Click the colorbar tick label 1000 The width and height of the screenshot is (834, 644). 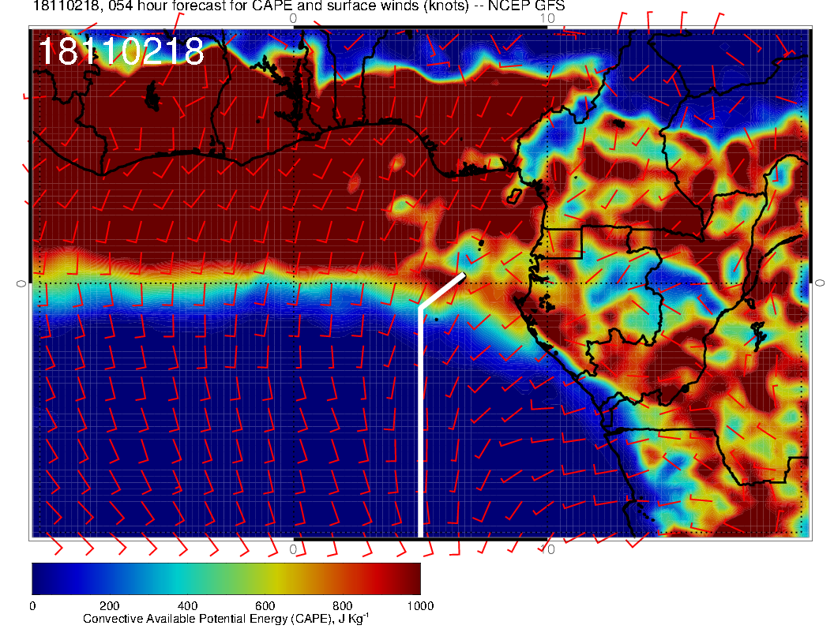(419, 606)
